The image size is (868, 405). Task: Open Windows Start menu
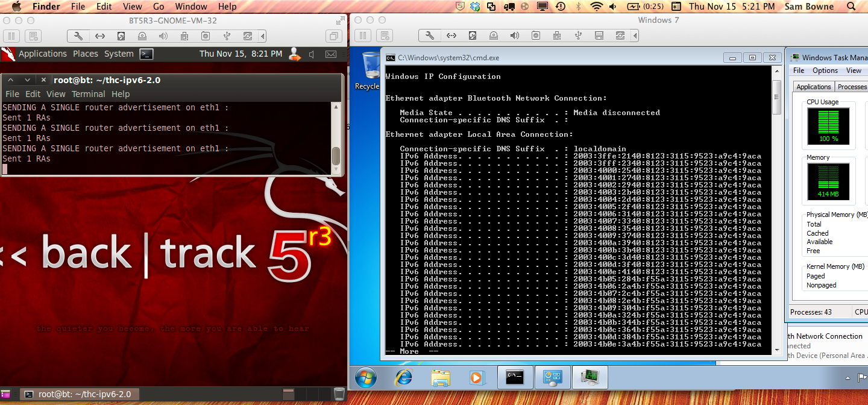(x=365, y=377)
